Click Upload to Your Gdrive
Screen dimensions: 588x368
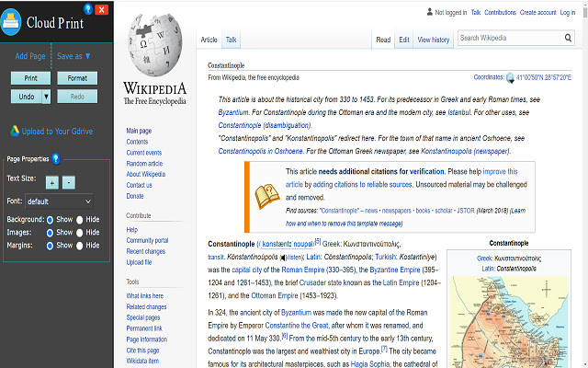(57, 131)
